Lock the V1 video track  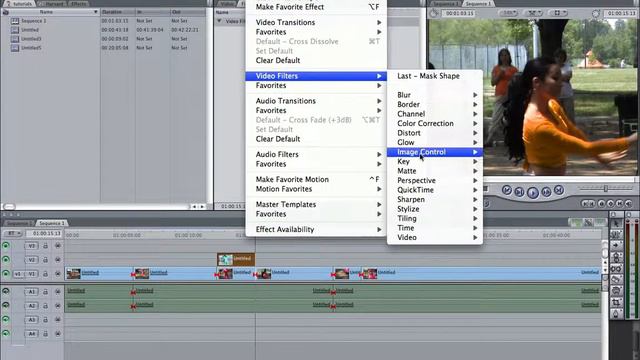pos(45,274)
